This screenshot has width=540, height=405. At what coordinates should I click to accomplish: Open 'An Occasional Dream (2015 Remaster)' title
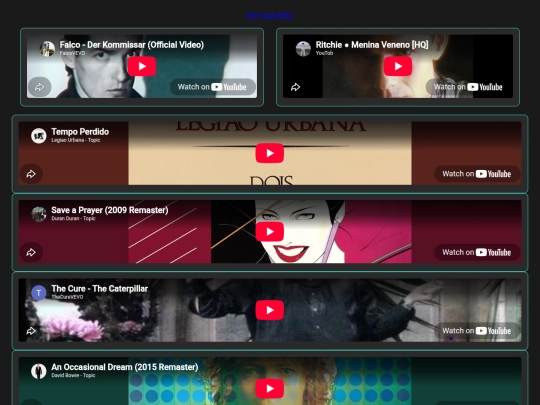coord(125,367)
